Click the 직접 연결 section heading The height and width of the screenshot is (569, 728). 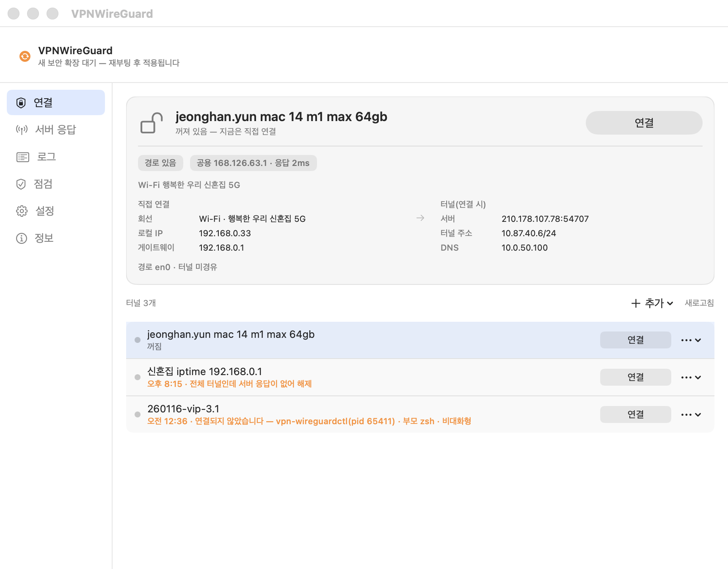click(x=154, y=204)
